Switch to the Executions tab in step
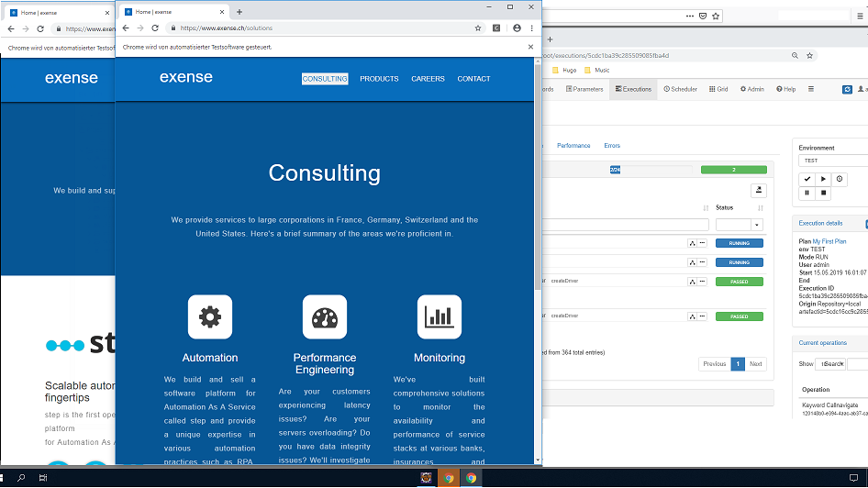This screenshot has width=868, height=488. 633,89
